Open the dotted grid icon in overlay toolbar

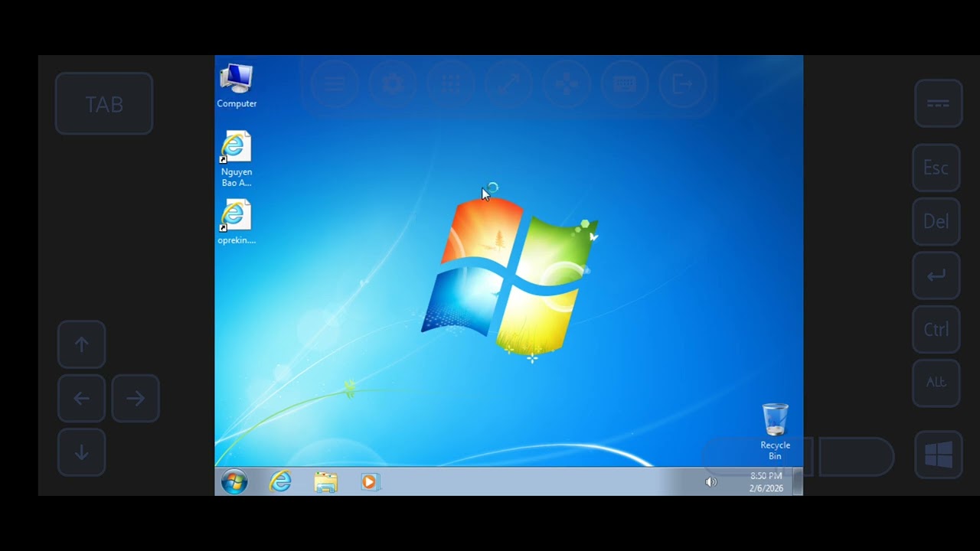(x=451, y=84)
